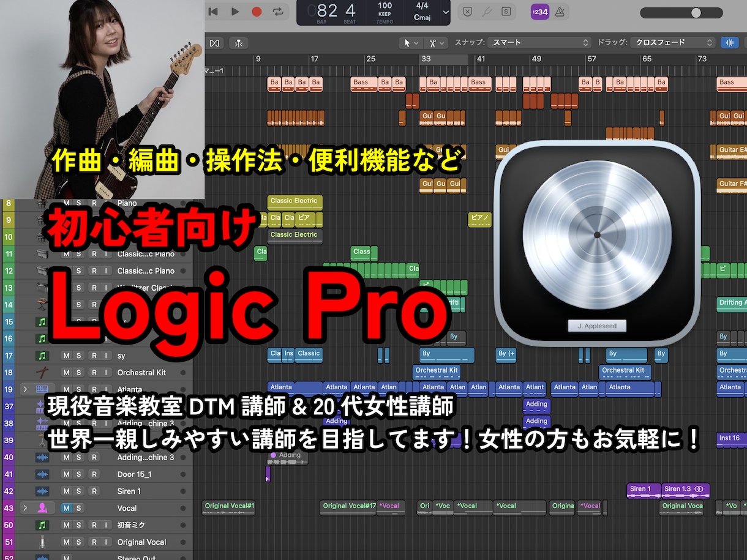Click the green note icon on sy track

pos(42,356)
